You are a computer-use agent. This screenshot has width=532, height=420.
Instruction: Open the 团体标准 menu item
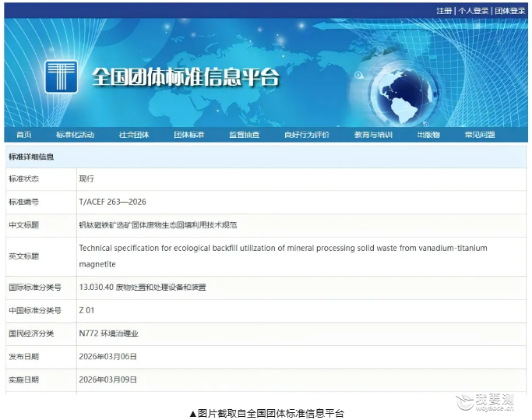pyautogui.click(x=189, y=135)
